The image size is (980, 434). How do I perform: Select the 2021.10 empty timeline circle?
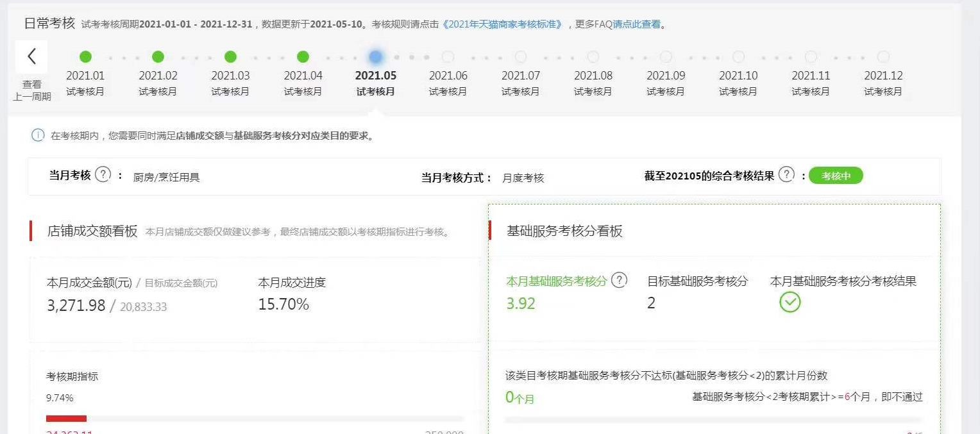click(x=738, y=56)
